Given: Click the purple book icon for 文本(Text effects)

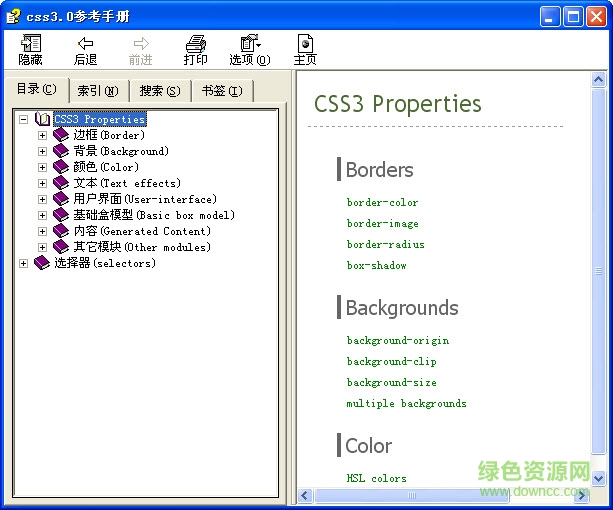Looking at the screenshot, I should point(61,183).
